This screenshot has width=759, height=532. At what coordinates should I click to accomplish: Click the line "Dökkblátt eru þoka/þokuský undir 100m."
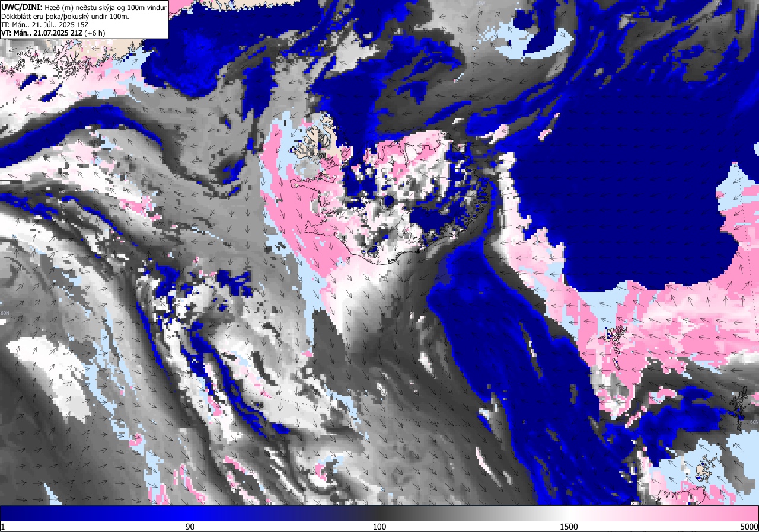point(65,16)
